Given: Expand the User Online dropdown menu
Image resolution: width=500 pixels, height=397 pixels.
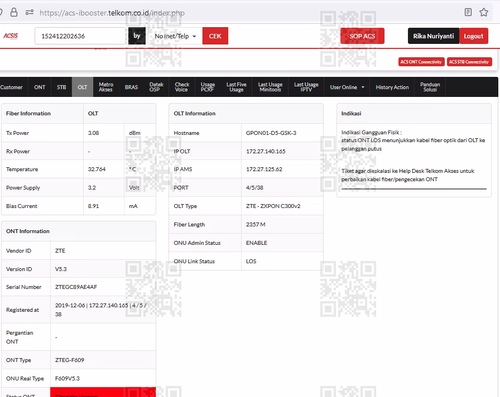Looking at the screenshot, I should 347,87.
